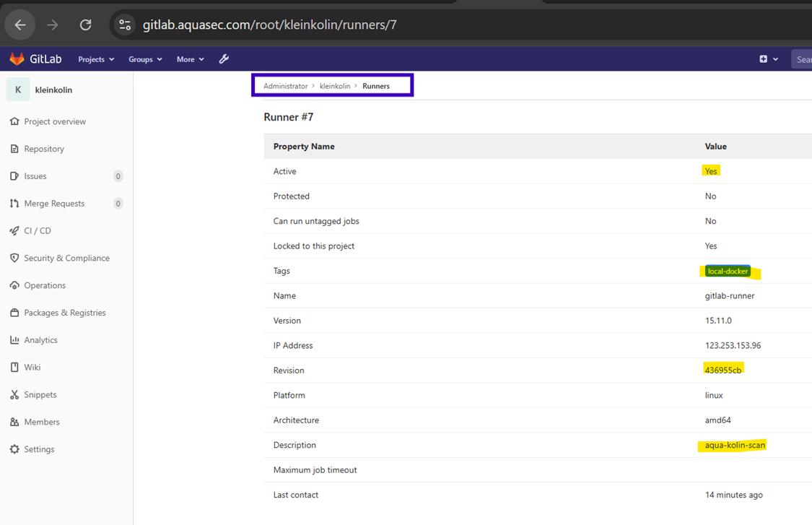
Task: Click the Wiki book icon
Action: coord(14,367)
